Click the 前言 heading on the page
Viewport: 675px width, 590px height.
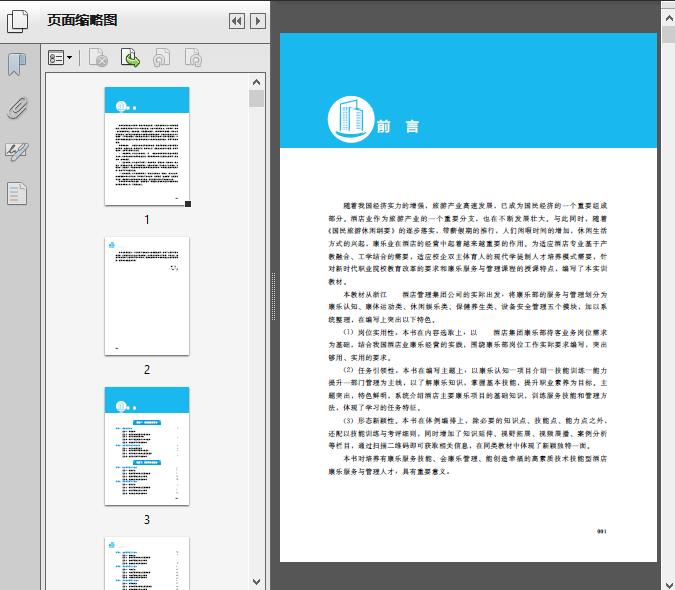(397, 127)
